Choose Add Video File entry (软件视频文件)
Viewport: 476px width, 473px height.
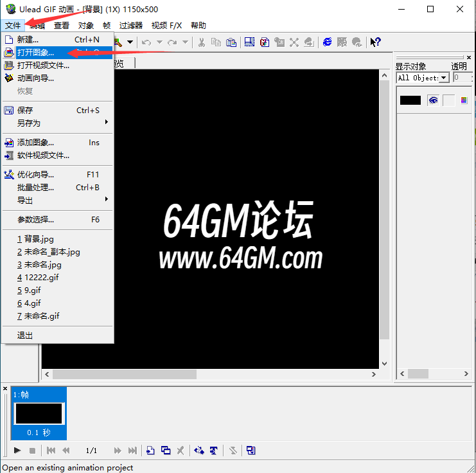click(x=57, y=156)
